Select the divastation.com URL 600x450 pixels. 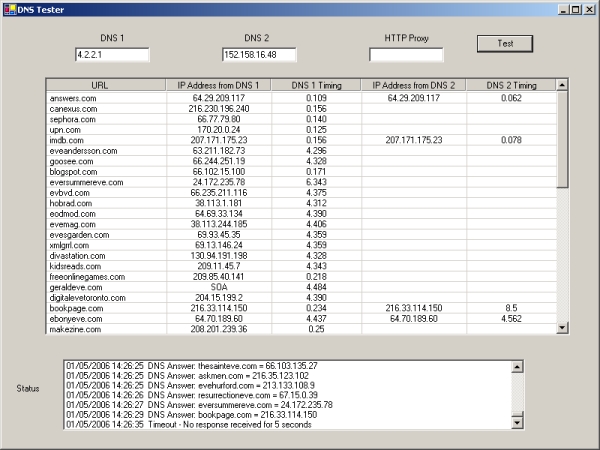pyautogui.click(x=77, y=256)
